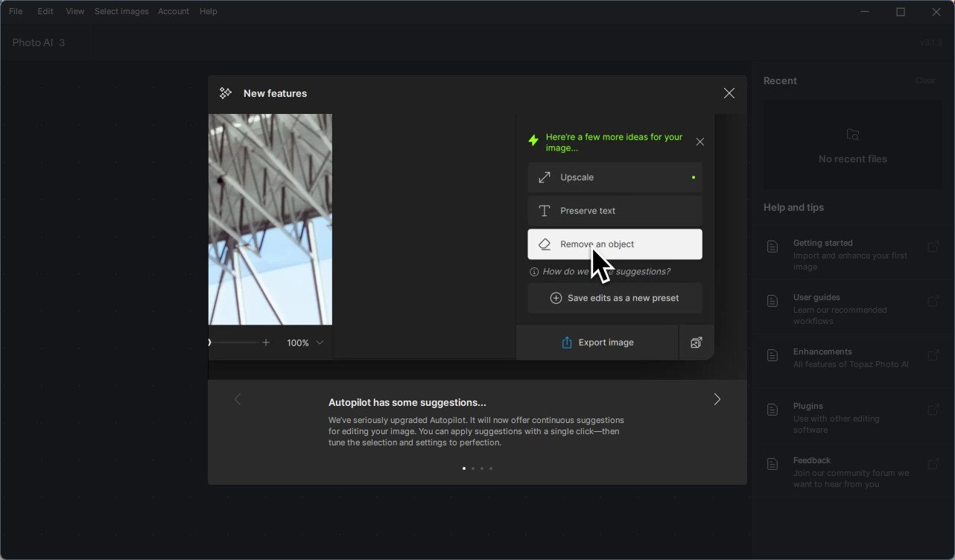This screenshot has height=560, width=955.
Task: Select the second carousel page dot
Action: 473,468
